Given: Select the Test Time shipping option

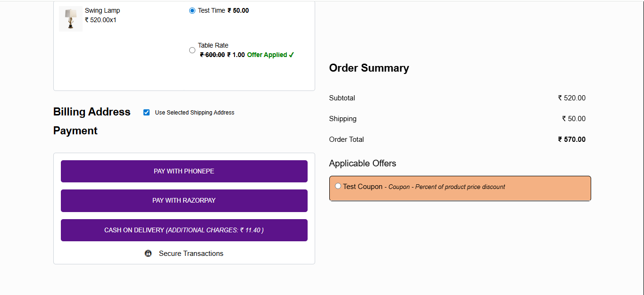Looking at the screenshot, I should point(192,10).
